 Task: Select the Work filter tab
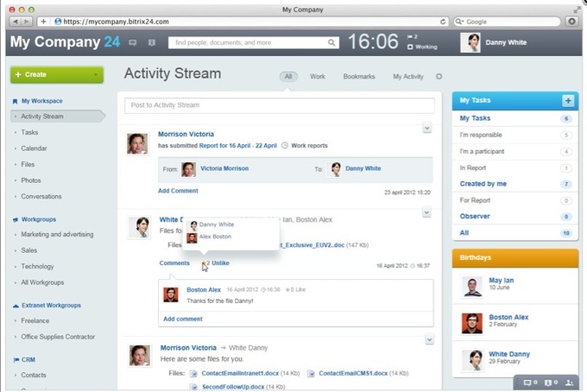[318, 76]
